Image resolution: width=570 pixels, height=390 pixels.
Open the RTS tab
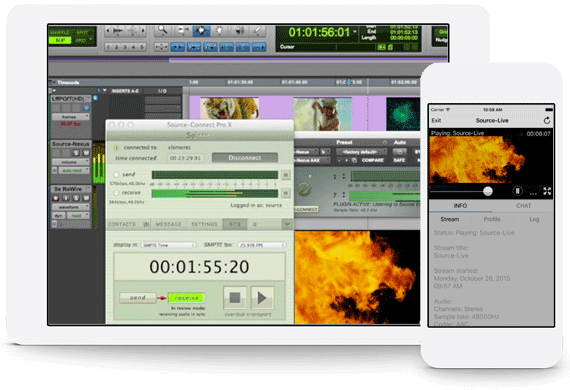(234, 224)
